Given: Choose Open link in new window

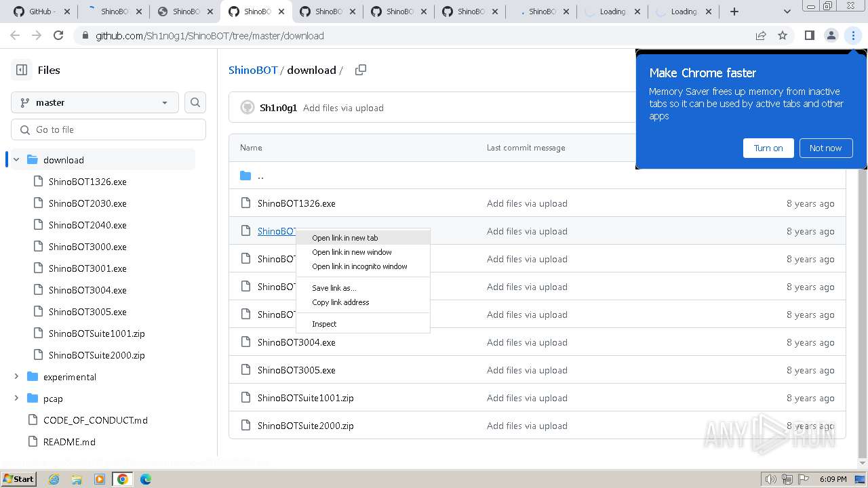Looking at the screenshot, I should [x=363, y=252].
